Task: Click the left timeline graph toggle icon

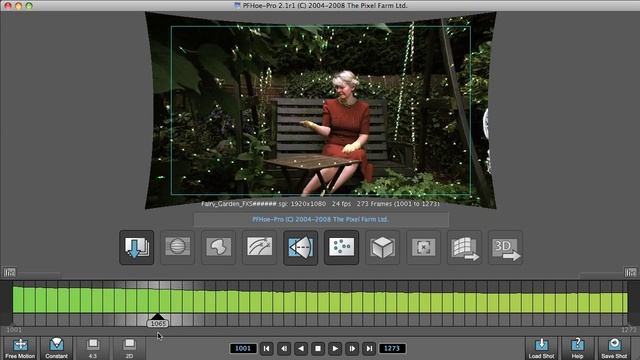Action: [x=9, y=272]
